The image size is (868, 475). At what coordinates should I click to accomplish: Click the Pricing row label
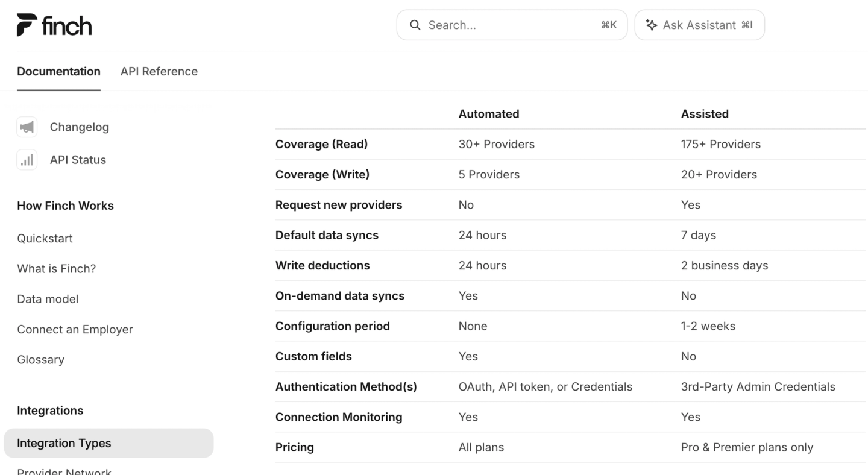pos(295,447)
